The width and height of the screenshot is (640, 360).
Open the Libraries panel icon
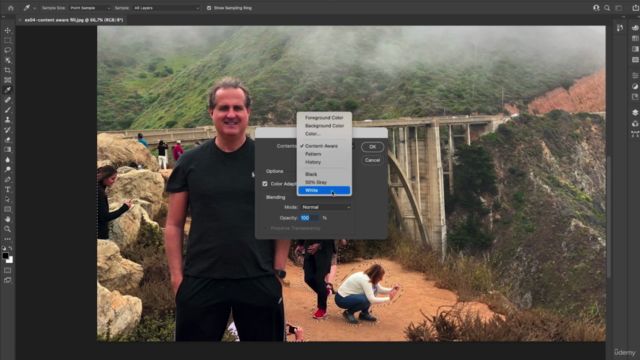(635, 97)
